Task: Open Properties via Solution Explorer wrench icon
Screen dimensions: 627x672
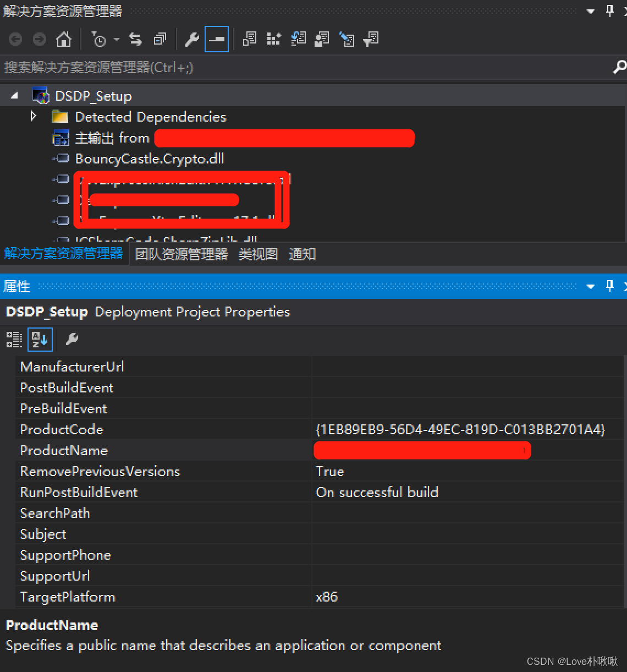Action: pos(192,40)
